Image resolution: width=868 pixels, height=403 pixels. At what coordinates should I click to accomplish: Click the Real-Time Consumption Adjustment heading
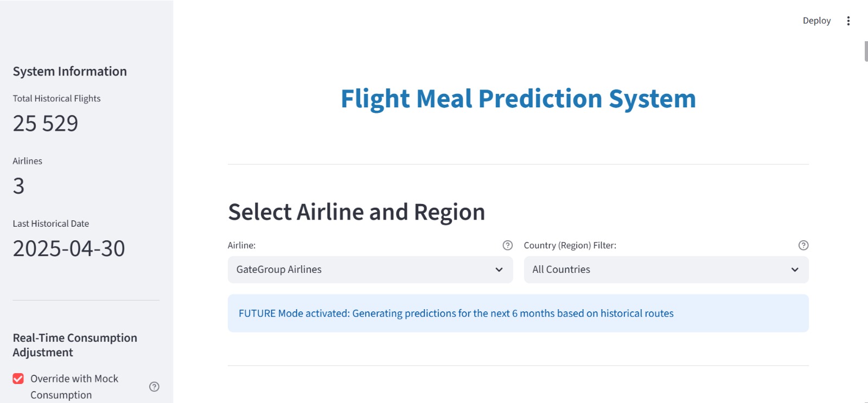click(x=75, y=345)
